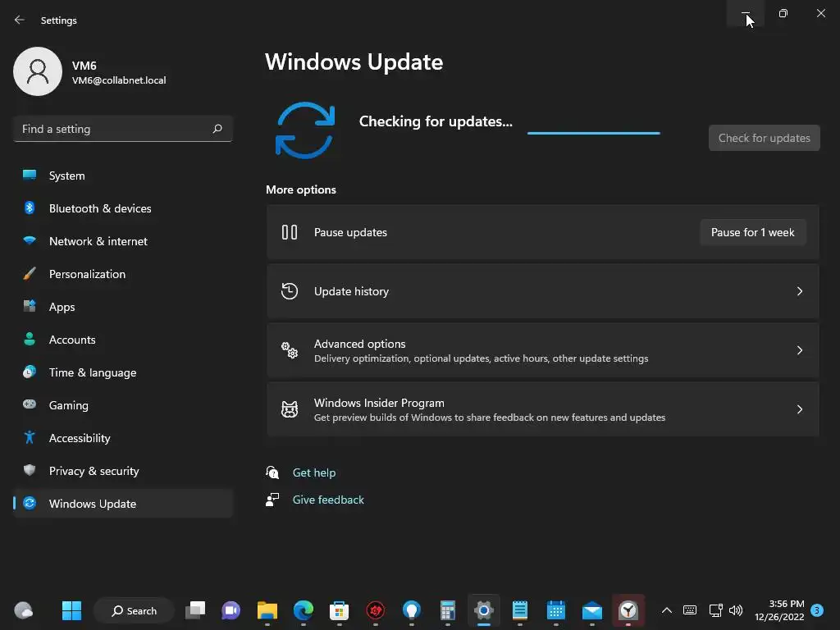Click the Pause updates label

(x=350, y=232)
